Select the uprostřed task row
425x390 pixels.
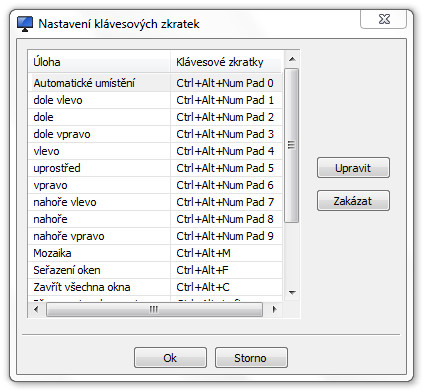click(155, 168)
